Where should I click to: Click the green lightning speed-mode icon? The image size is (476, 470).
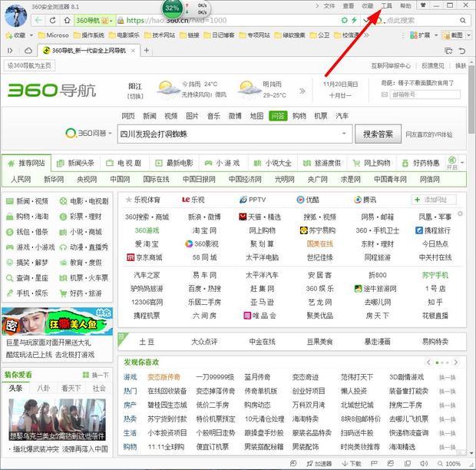[354, 20]
